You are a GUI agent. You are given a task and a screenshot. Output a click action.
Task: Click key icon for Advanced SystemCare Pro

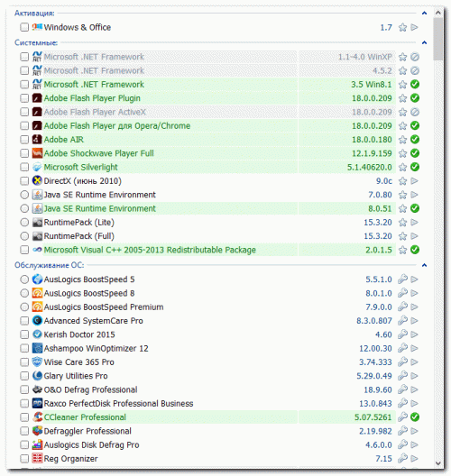point(402,320)
